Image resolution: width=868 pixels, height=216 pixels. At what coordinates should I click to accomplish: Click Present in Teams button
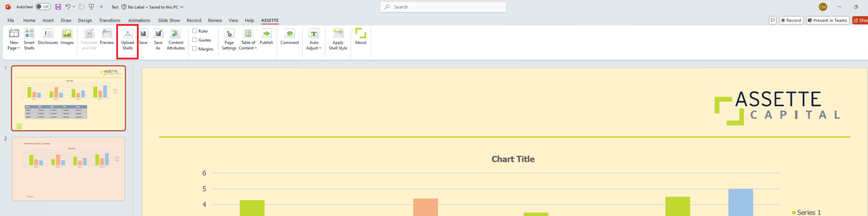(x=828, y=20)
